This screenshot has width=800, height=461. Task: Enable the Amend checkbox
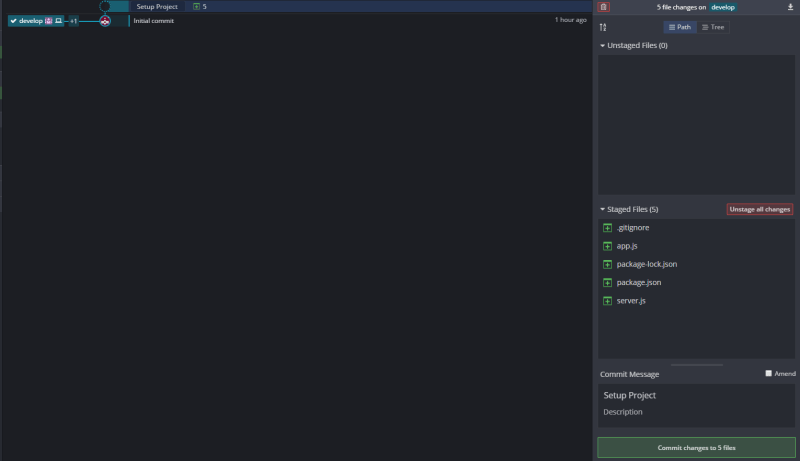click(768, 373)
